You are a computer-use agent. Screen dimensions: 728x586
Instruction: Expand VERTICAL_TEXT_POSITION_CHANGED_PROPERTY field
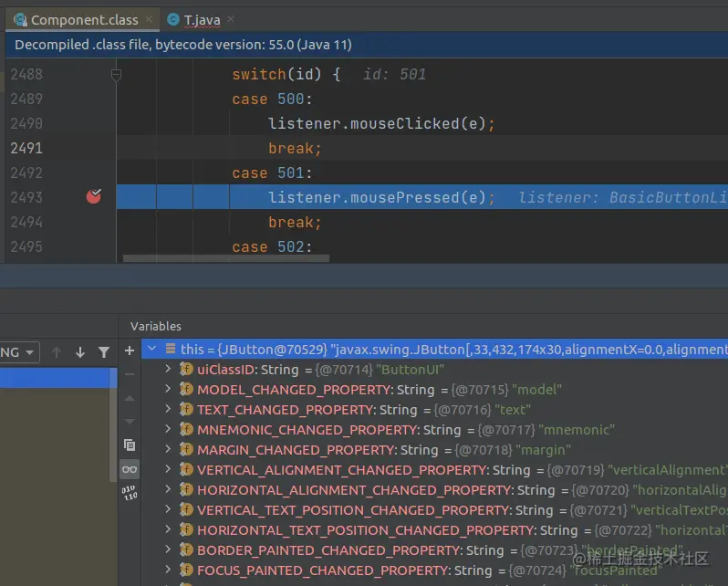pos(168,509)
